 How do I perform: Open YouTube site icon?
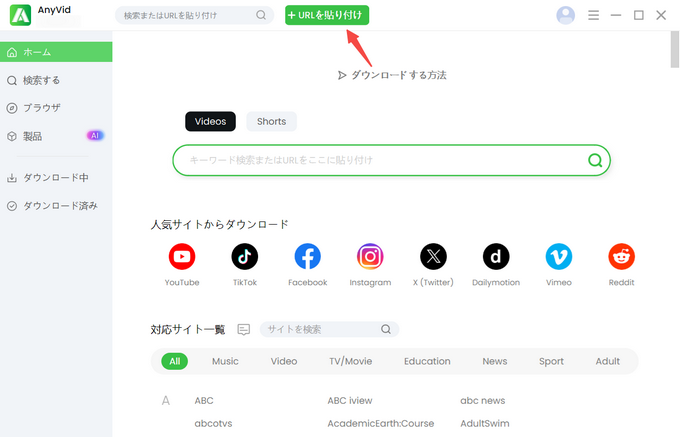pos(182,256)
